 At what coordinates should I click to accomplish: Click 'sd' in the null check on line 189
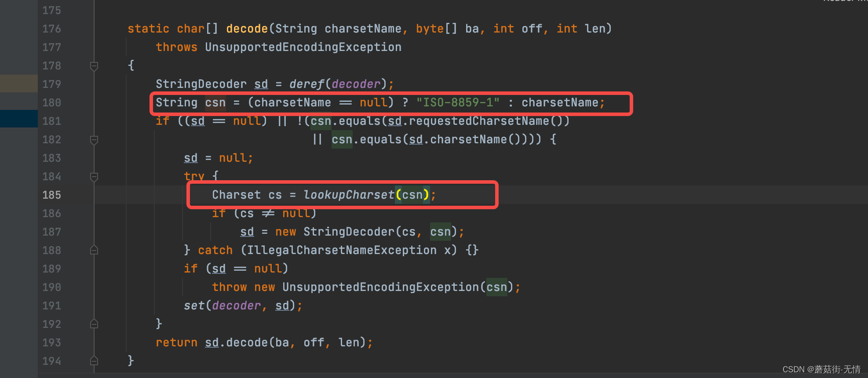[219, 269]
